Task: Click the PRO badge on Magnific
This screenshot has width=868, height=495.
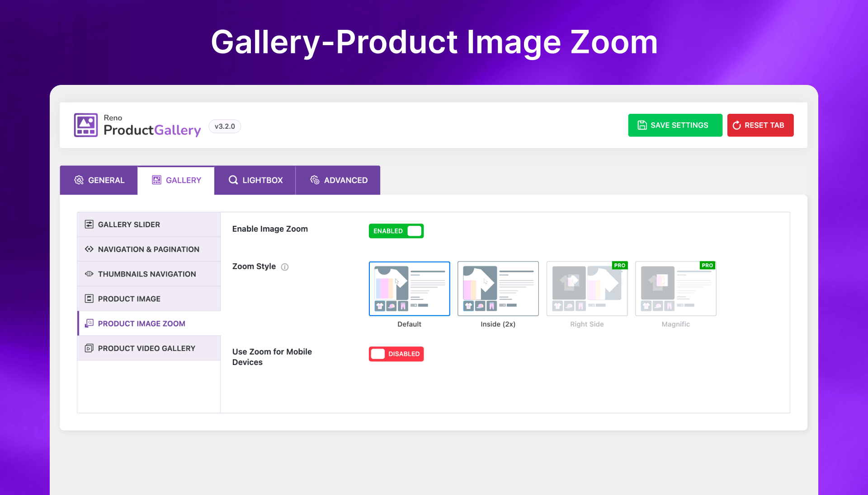Action: [x=708, y=265]
